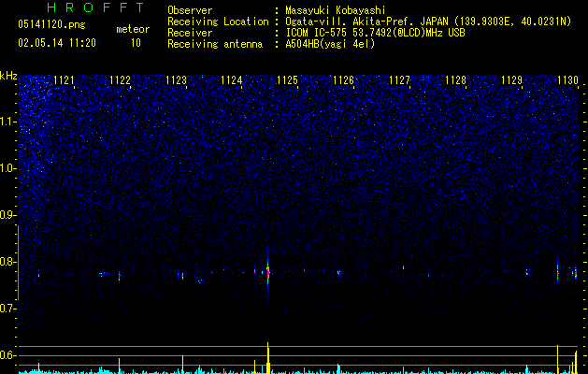
Task: Click the 'Receiving antenna' field label
Action: pos(215,44)
